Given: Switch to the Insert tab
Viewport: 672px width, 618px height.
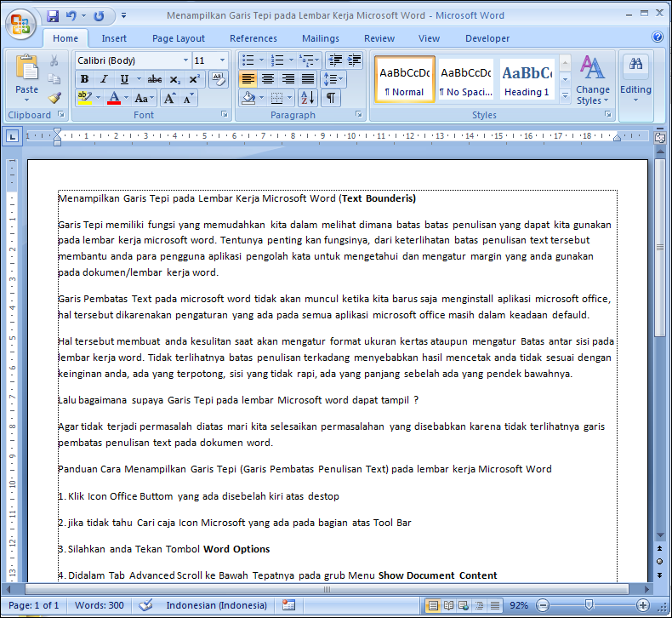Looking at the screenshot, I should point(114,38).
